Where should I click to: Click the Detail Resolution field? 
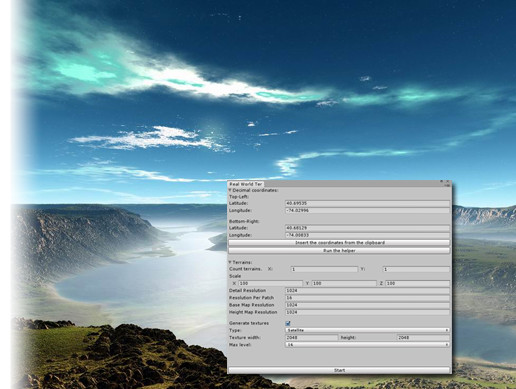pos(367,291)
